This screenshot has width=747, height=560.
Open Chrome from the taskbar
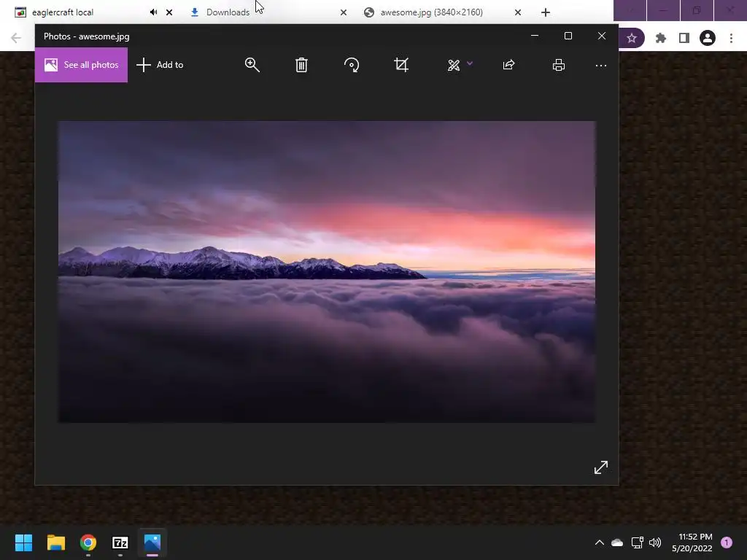[x=88, y=542]
